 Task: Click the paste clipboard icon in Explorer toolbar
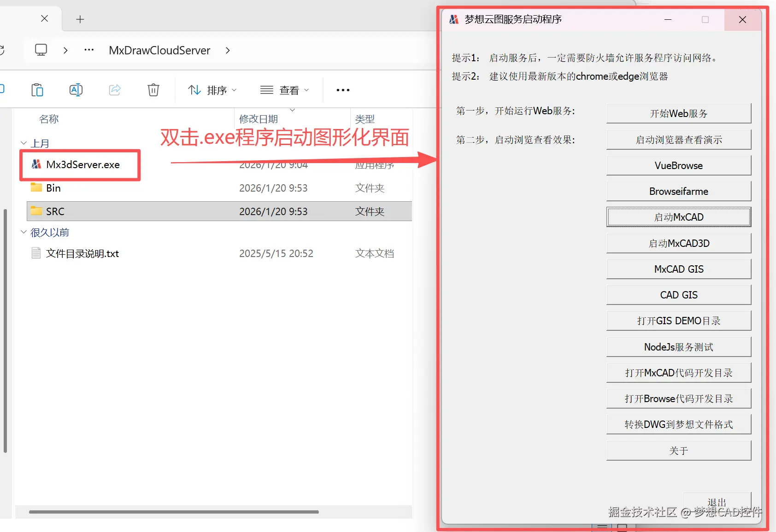pyautogui.click(x=37, y=90)
